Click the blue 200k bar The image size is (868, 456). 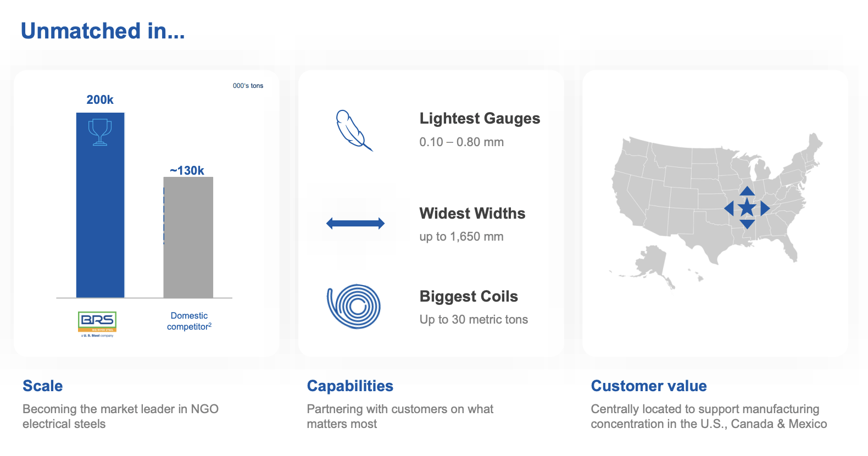coord(100,220)
